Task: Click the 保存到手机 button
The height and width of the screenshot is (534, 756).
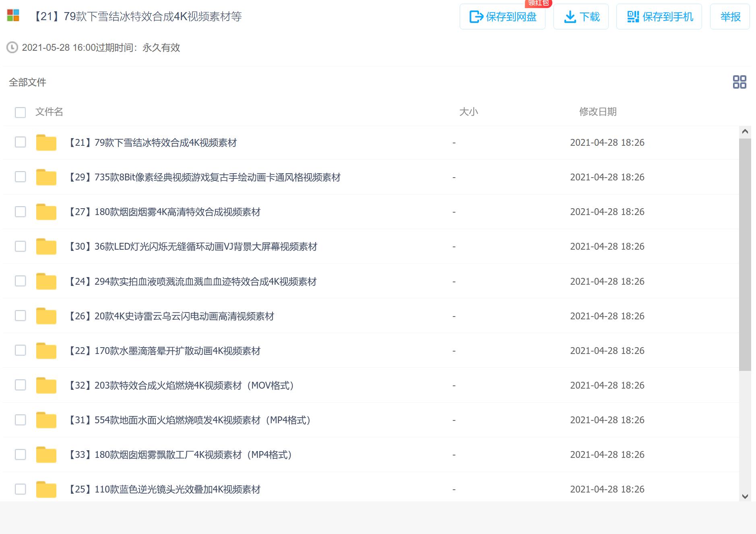Action: point(659,17)
